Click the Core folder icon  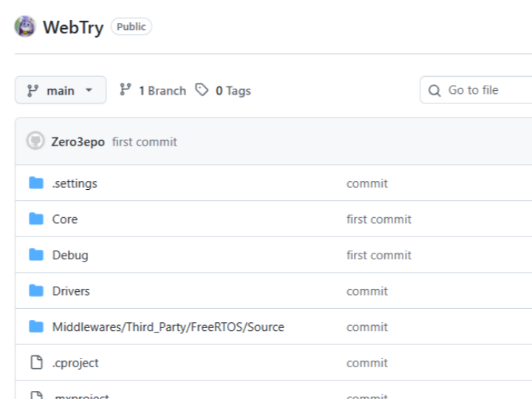tap(36, 219)
